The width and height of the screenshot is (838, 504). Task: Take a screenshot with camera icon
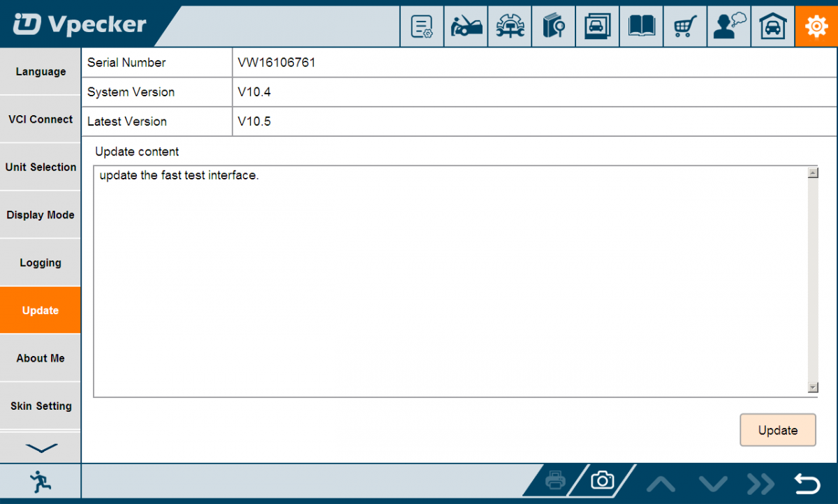point(602,480)
